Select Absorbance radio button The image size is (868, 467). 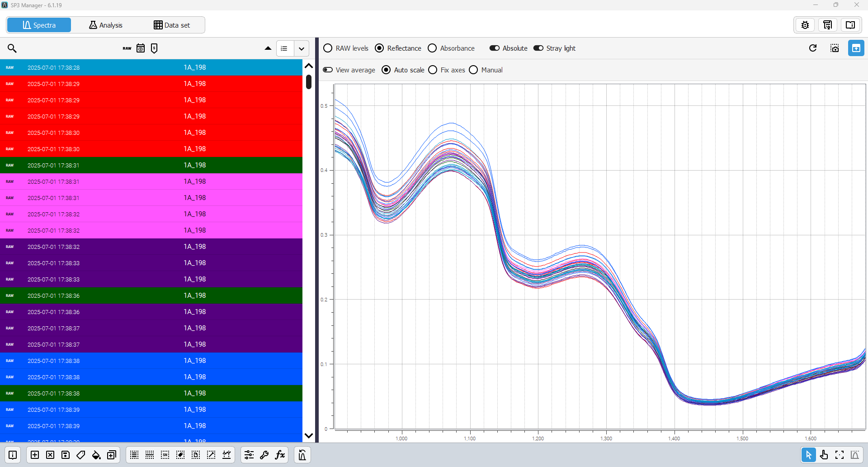432,48
